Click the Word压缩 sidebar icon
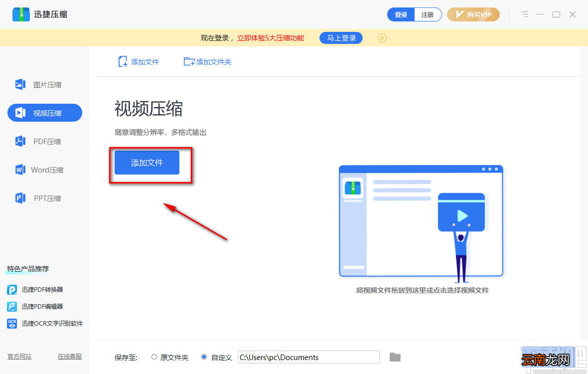The width and height of the screenshot is (588, 374). pos(20,170)
